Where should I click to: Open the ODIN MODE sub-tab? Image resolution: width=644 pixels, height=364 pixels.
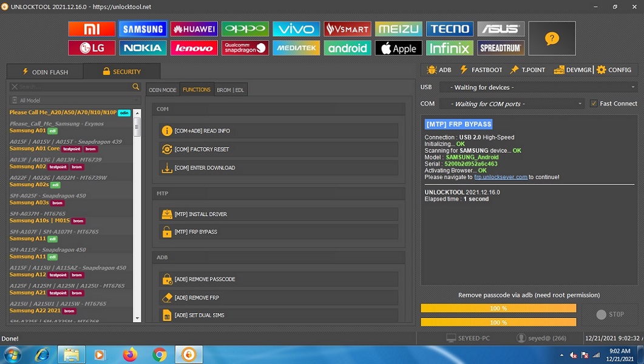[x=163, y=90]
